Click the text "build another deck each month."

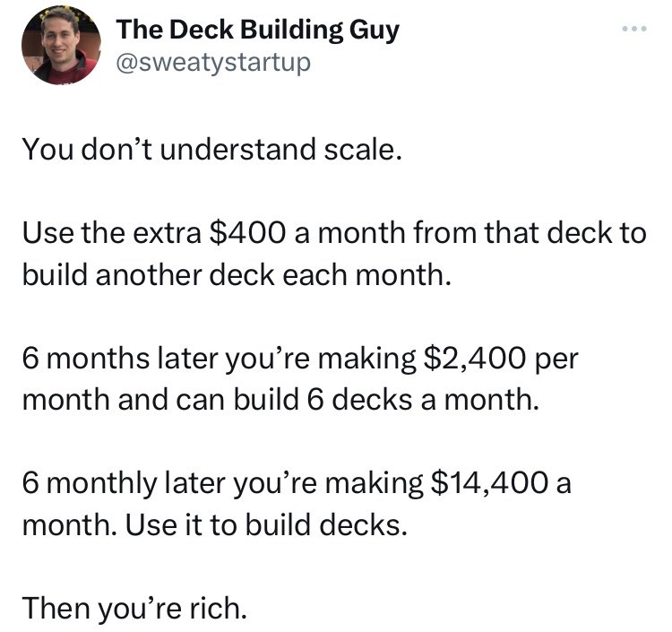(x=233, y=273)
